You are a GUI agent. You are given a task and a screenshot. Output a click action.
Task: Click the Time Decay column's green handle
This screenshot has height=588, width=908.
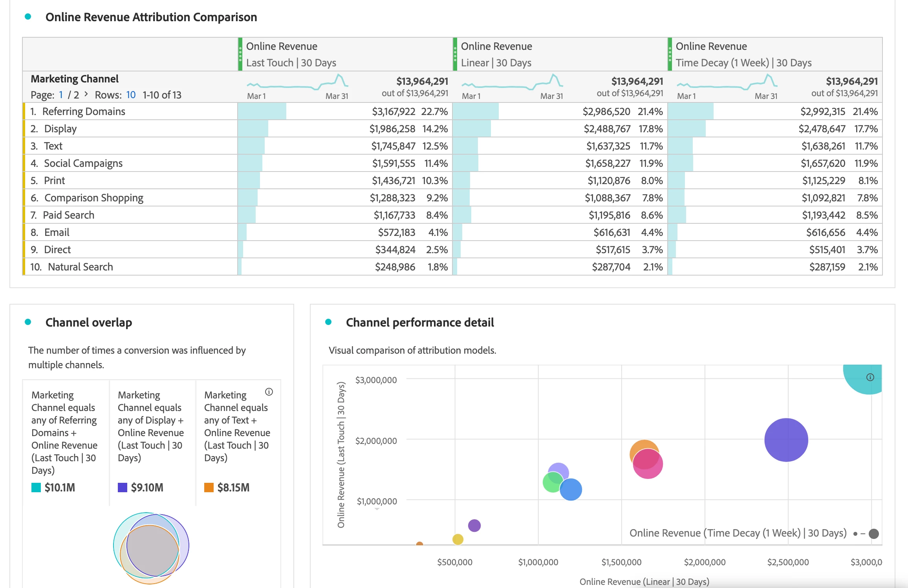pyautogui.click(x=670, y=55)
